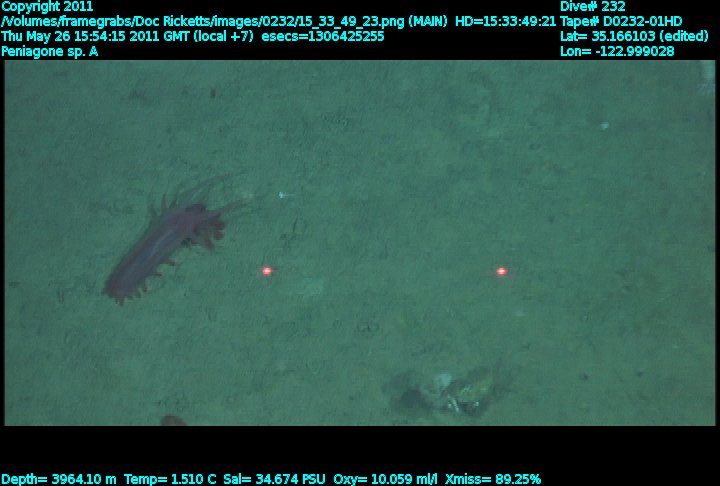The width and height of the screenshot is (720, 486).
Task: Click the Depth= 3964.10 m reading
Action: pos(59,479)
